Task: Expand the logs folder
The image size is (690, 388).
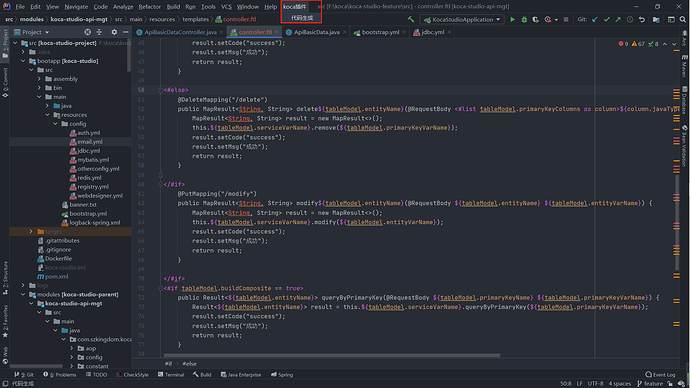Action: click(x=23, y=286)
